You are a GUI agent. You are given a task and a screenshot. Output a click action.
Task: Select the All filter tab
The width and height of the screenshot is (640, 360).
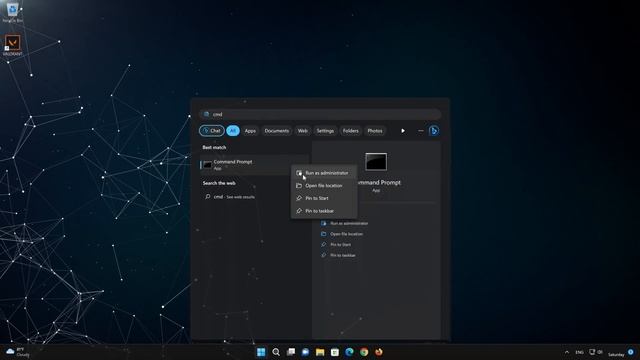pos(233,131)
